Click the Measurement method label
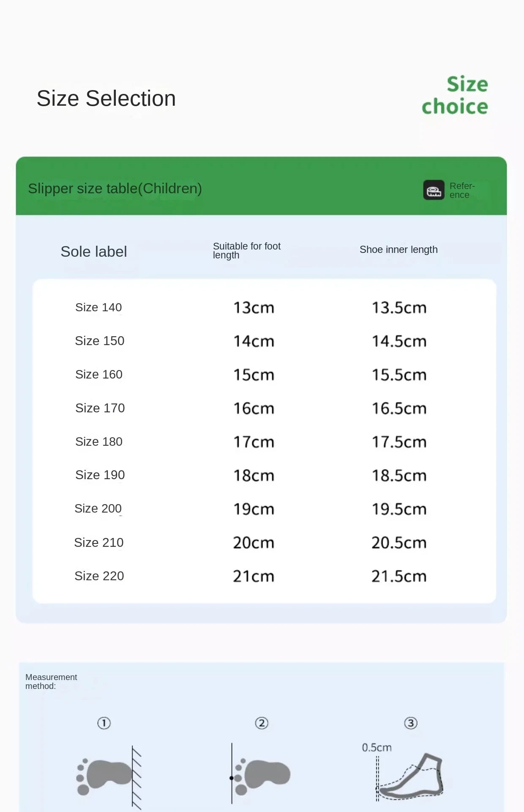This screenshot has height=812, width=524. tap(51, 682)
